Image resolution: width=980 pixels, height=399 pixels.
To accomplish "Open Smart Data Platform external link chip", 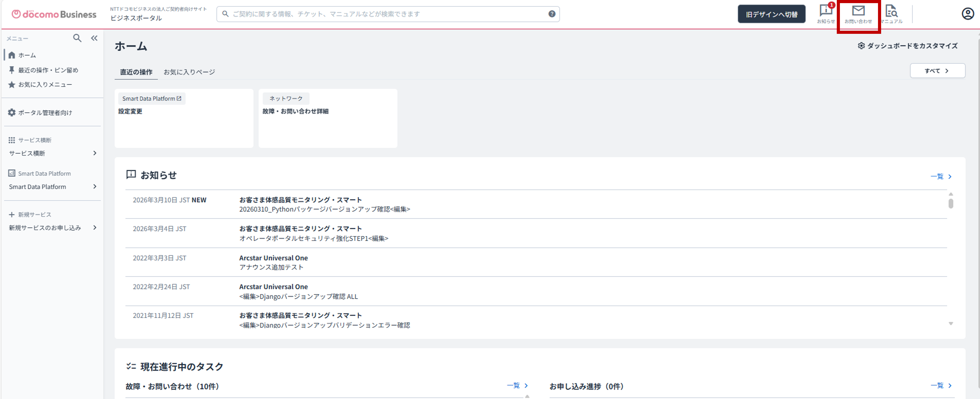I will coord(151,98).
